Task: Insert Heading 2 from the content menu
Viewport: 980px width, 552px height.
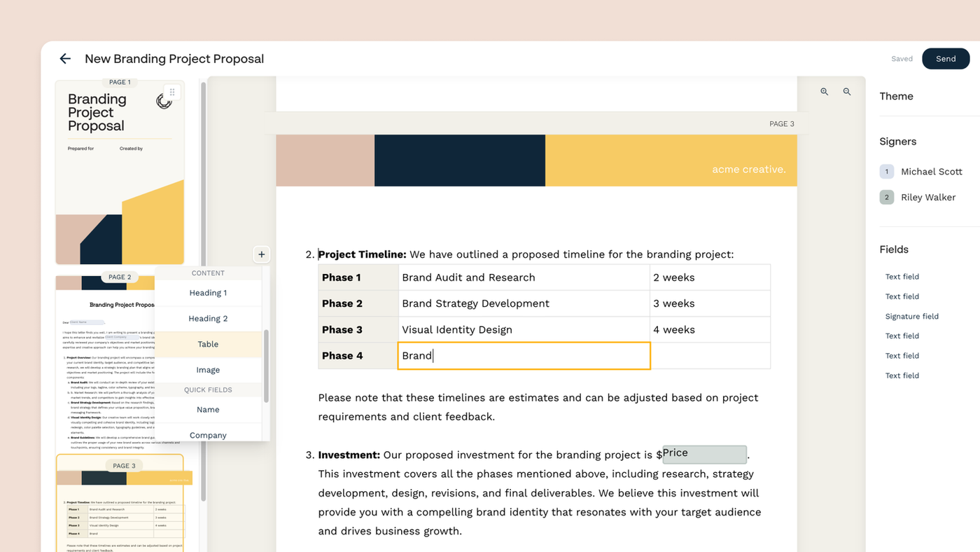Action: pyautogui.click(x=208, y=319)
